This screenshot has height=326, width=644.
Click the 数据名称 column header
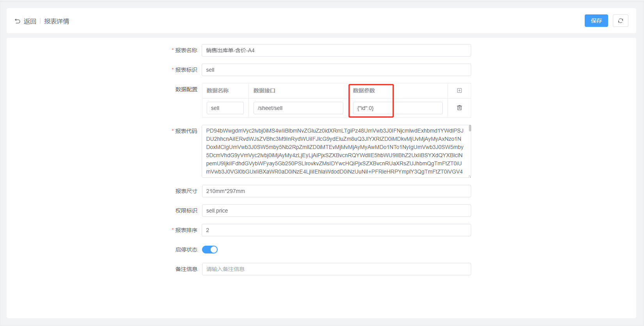pyautogui.click(x=218, y=90)
